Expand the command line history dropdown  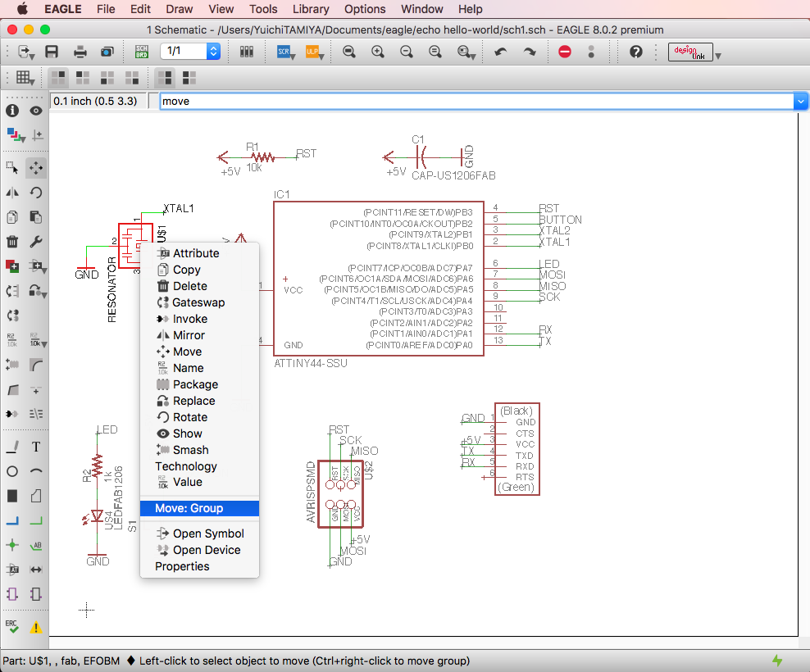[800, 102]
